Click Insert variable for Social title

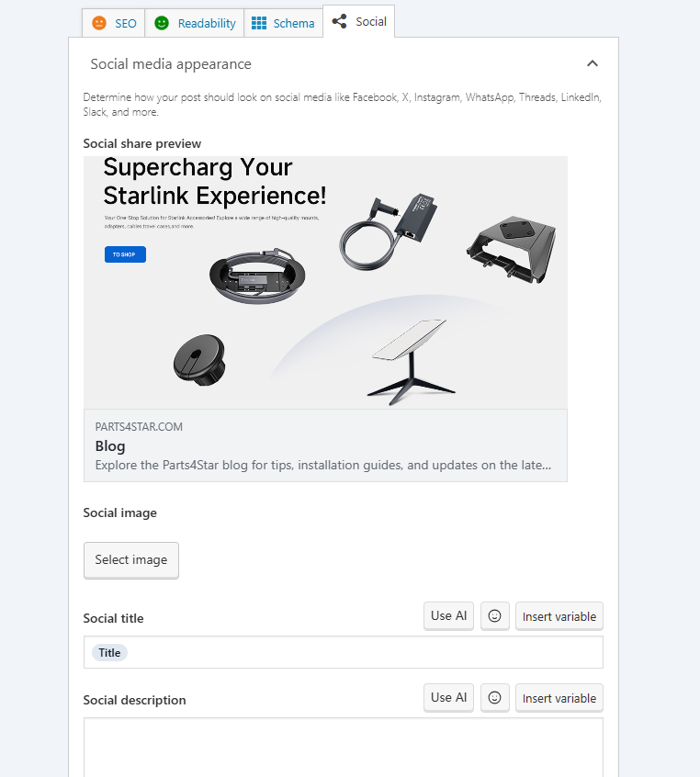559,616
